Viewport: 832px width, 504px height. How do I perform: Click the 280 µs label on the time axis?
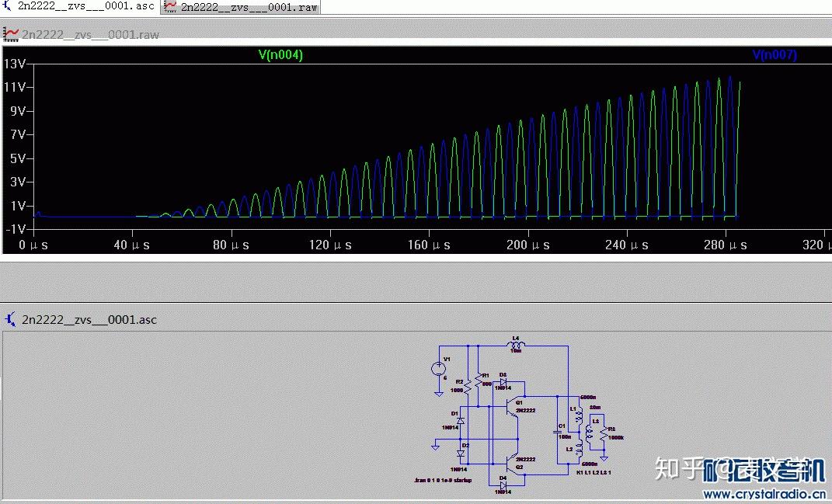pos(726,245)
